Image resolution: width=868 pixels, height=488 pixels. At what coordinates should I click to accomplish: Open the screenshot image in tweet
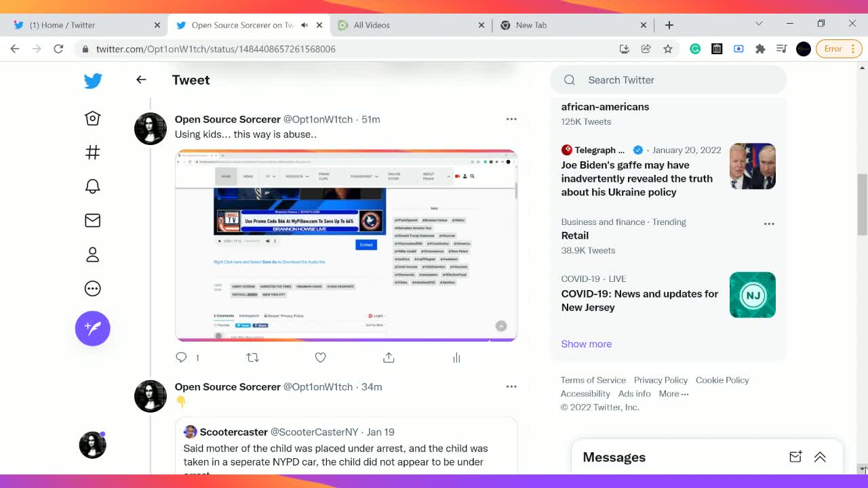[x=346, y=245]
